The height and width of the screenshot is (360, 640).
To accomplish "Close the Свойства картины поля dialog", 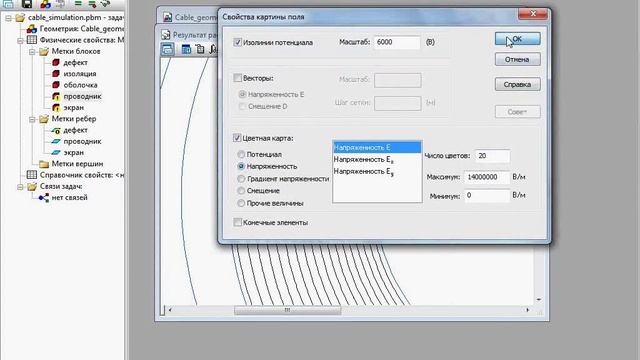I will pyautogui.click(x=533, y=14).
